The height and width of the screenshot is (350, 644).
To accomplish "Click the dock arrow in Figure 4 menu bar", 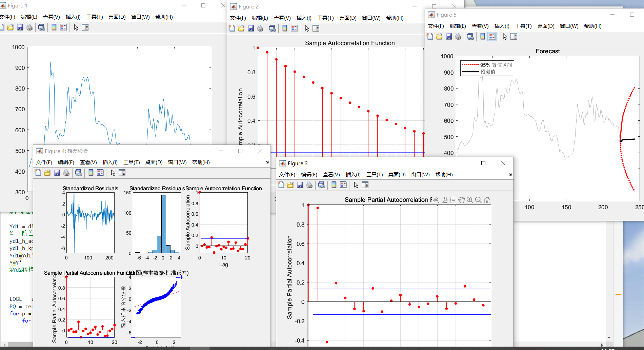I will click(267, 162).
